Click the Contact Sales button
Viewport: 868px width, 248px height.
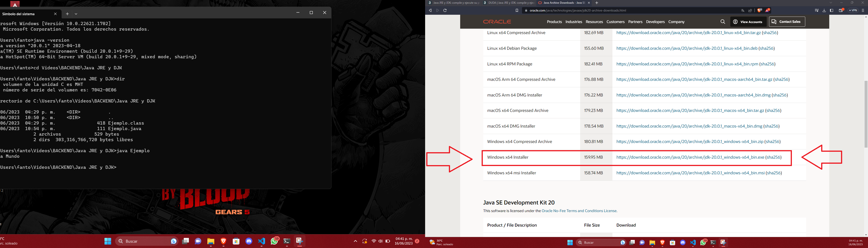(x=787, y=22)
